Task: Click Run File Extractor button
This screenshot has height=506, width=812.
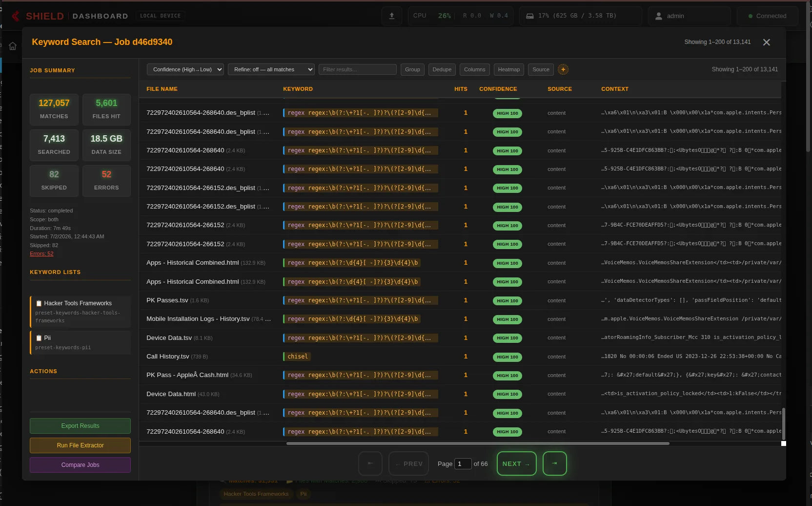Action: (x=80, y=445)
